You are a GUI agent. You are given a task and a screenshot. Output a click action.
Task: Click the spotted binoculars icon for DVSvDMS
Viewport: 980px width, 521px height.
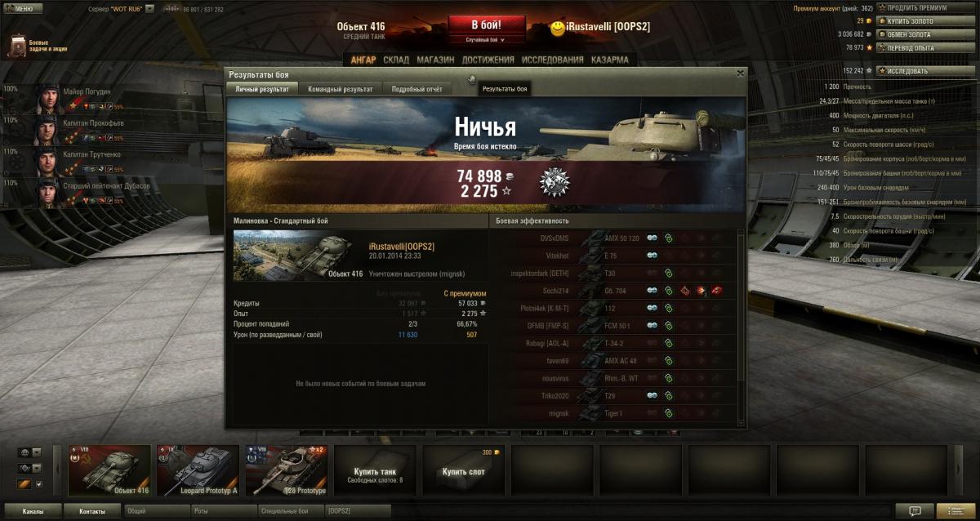pyautogui.click(x=653, y=238)
